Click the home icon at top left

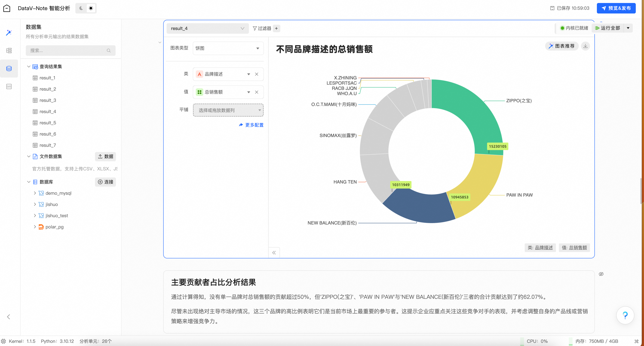(7, 8)
